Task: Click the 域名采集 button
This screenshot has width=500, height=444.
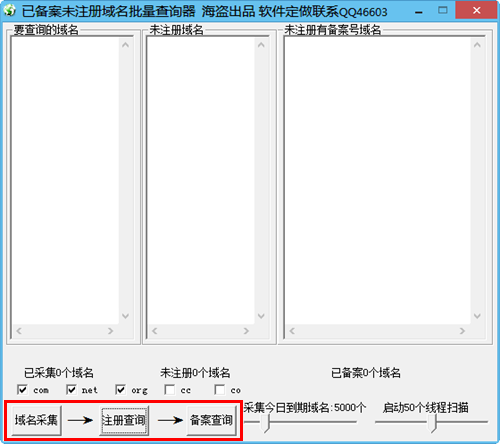Action: point(36,420)
